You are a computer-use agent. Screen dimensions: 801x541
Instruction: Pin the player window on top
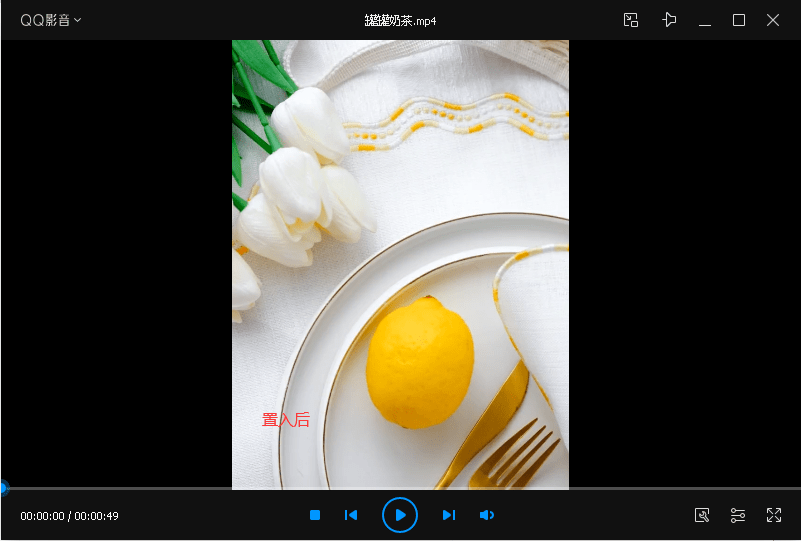point(669,20)
